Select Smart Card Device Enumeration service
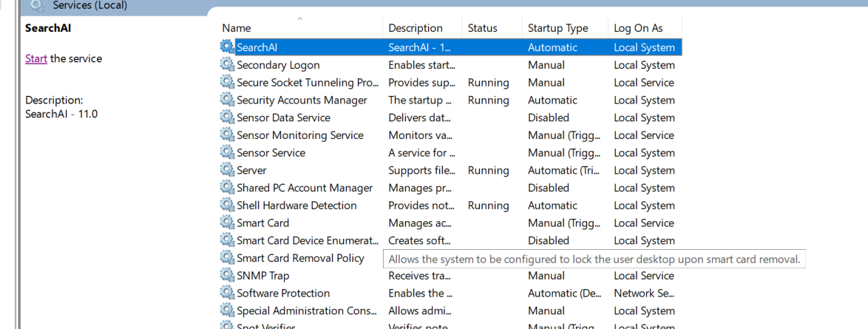The width and height of the screenshot is (868, 329). [308, 240]
